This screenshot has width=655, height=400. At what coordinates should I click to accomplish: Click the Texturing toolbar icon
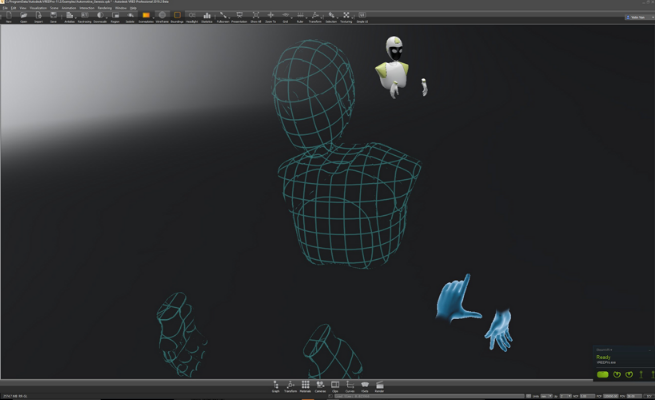coord(346,17)
